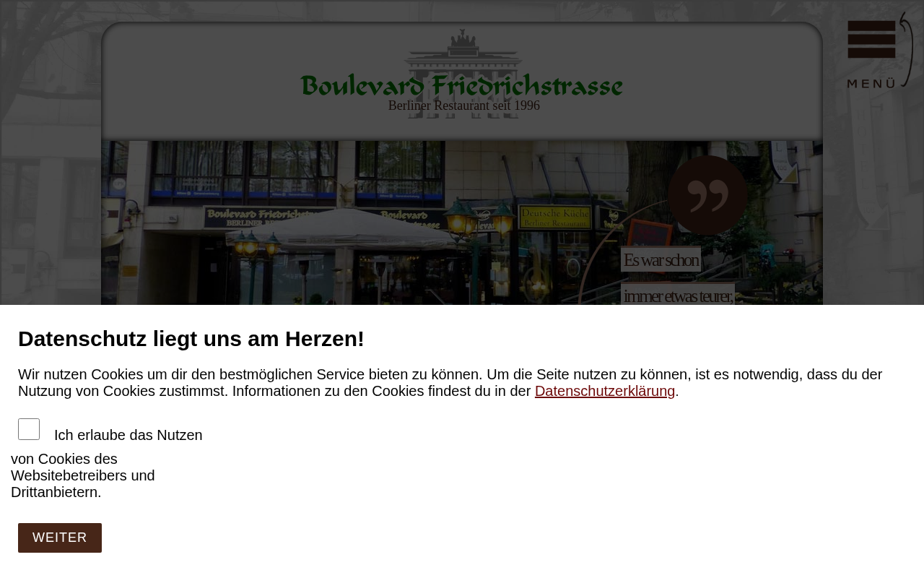Click the WEITER button
The width and height of the screenshot is (924, 578).
pos(60,538)
